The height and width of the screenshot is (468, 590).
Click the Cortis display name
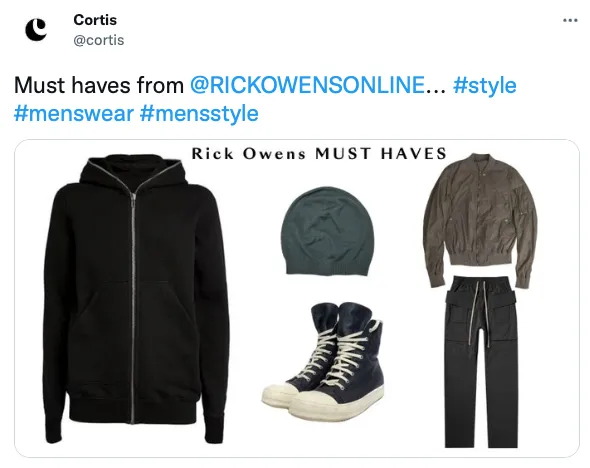click(x=95, y=20)
